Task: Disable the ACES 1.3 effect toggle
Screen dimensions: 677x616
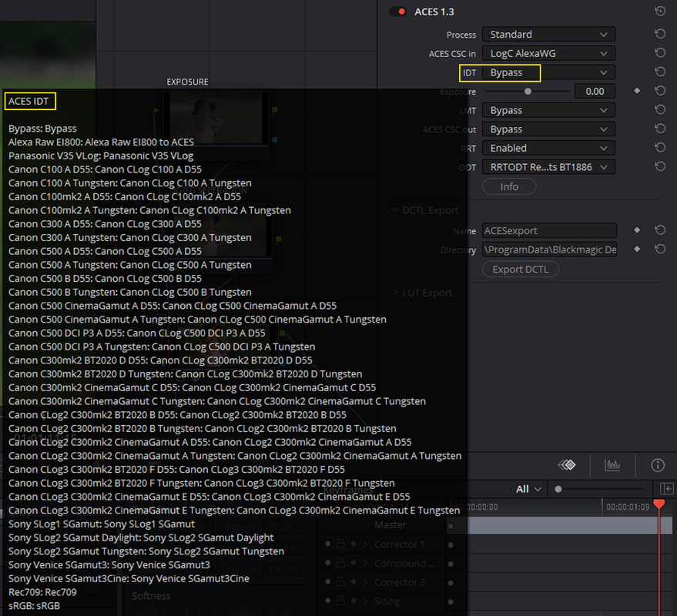Action: pyautogui.click(x=397, y=12)
